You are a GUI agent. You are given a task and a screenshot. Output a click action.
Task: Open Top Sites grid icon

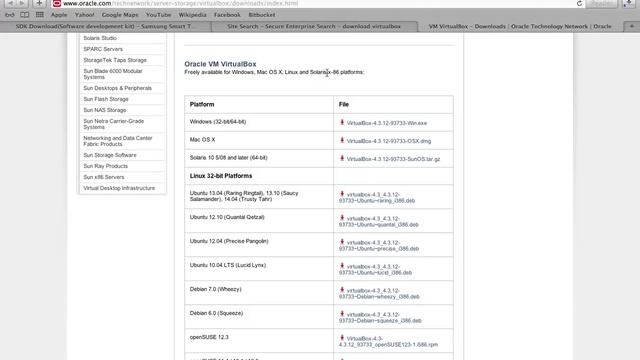40,15
